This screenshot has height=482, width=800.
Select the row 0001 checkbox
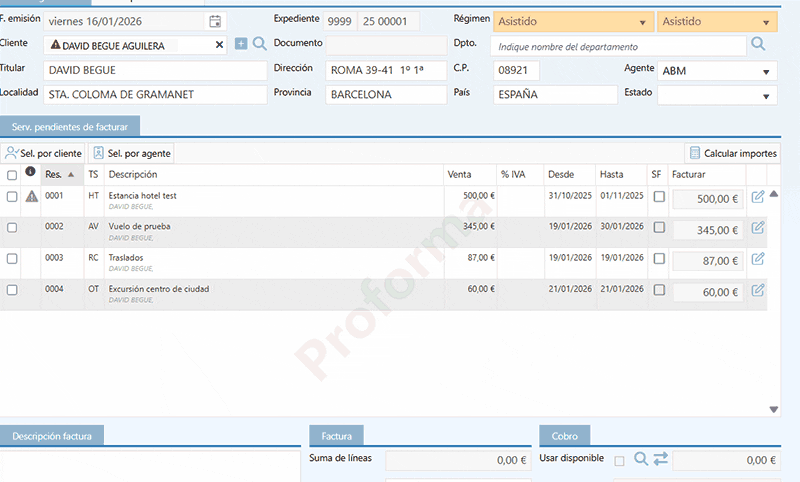point(12,197)
